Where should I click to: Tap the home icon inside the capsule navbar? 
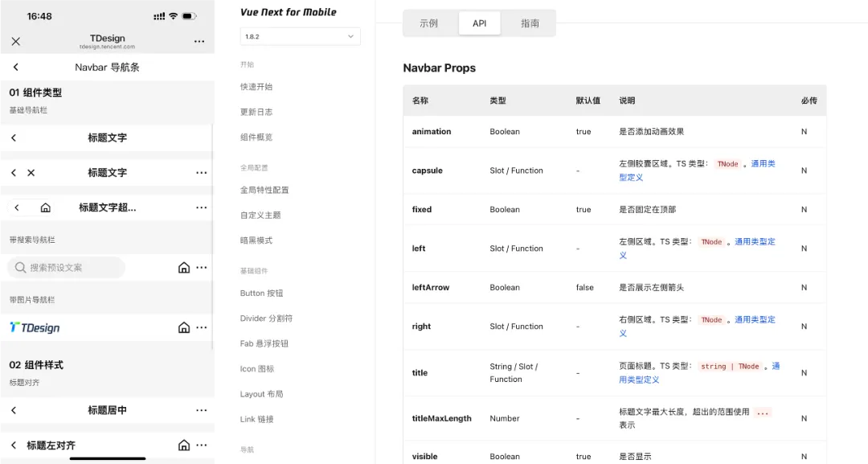pyautogui.click(x=46, y=207)
